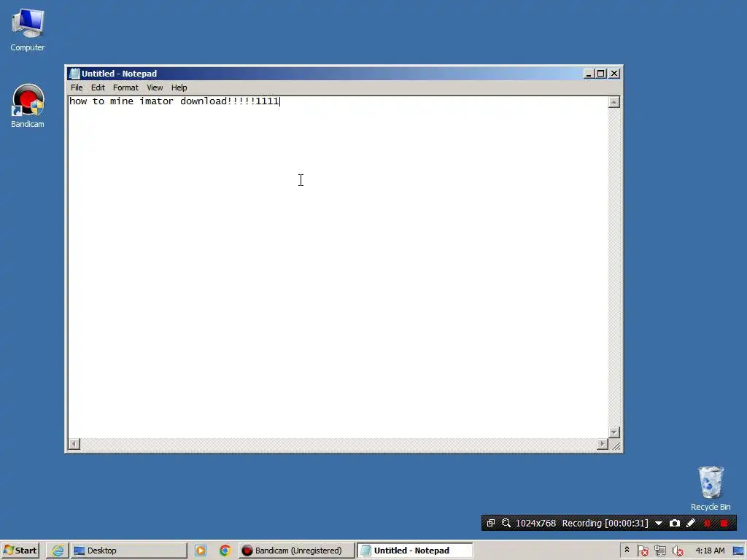Open the Format menu in Notepad
This screenshot has height=560, width=747.
[x=125, y=87]
